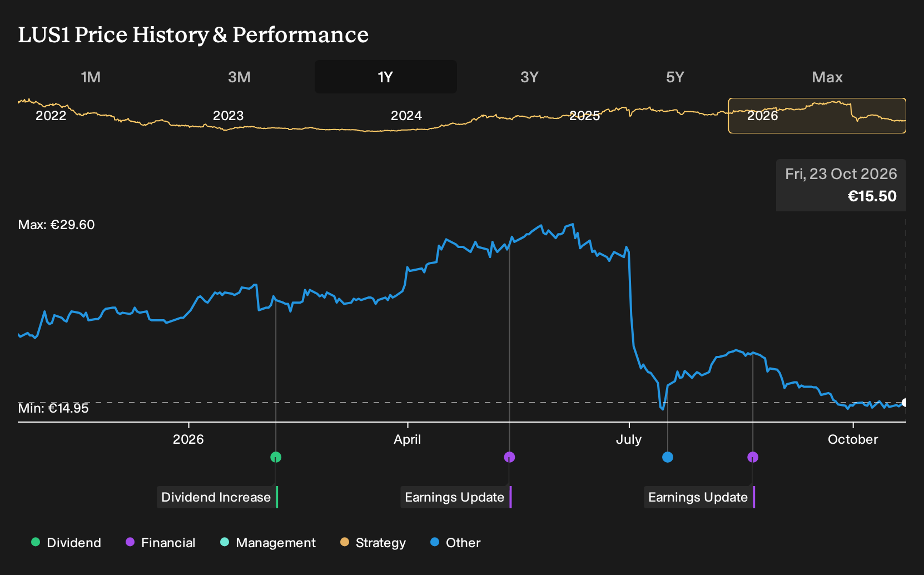Image resolution: width=924 pixels, height=575 pixels.
Task: Toggle the Strategy legend filter
Action: click(373, 543)
